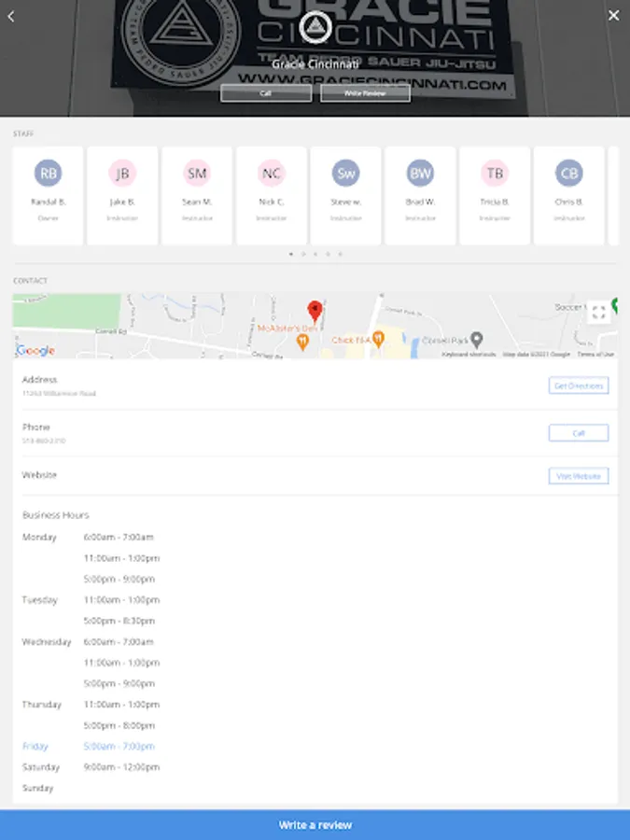Click Chick-fil-A restaurant marker on map

(378, 339)
